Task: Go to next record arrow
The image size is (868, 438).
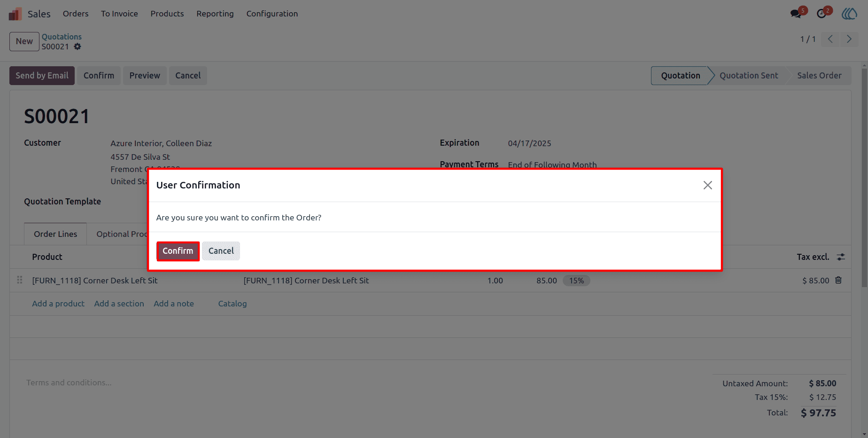Action: pyautogui.click(x=849, y=39)
